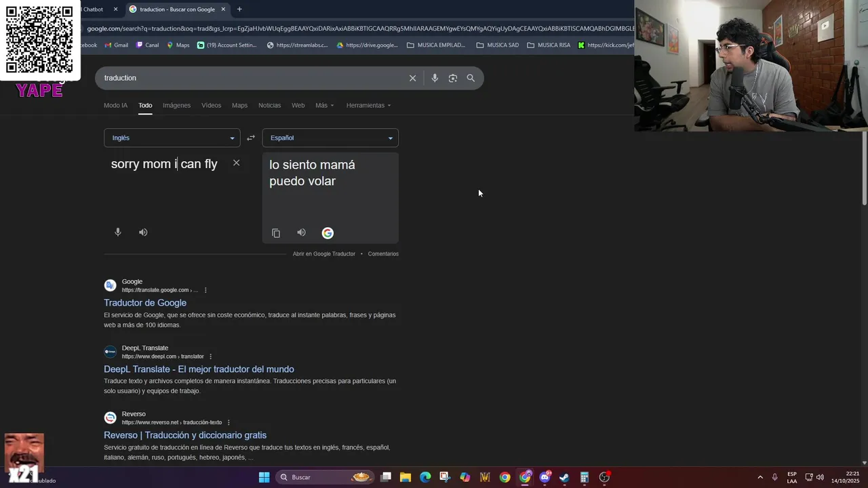Open OBS Studio from taskbar
The image size is (868, 488).
(x=604, y=477)
